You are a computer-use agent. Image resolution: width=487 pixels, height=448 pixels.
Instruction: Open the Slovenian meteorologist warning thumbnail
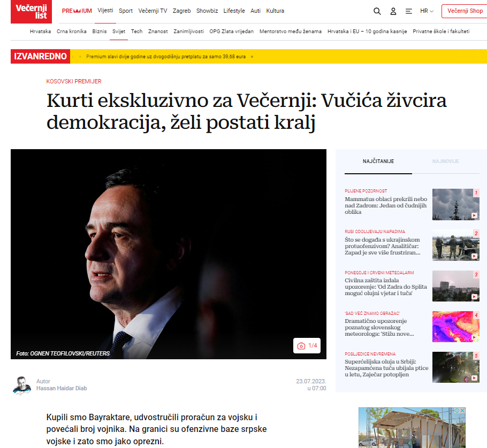(455, 327)
